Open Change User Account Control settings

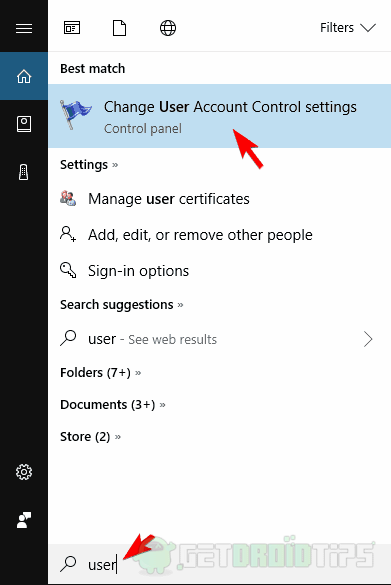(x=219, y=116)
